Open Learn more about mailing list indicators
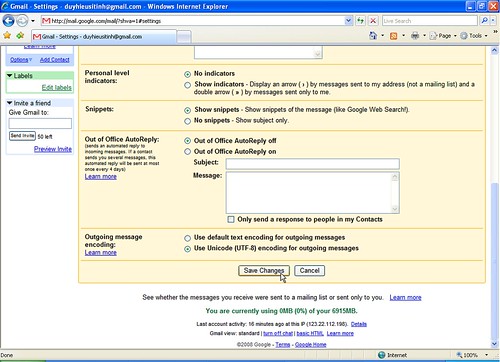 (x=405, y=297)
